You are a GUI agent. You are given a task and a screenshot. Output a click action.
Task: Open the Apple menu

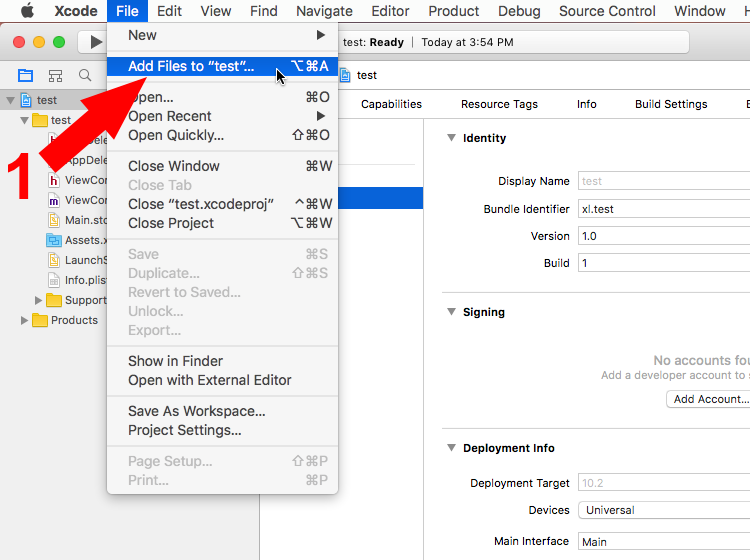(x=27, y=11)
